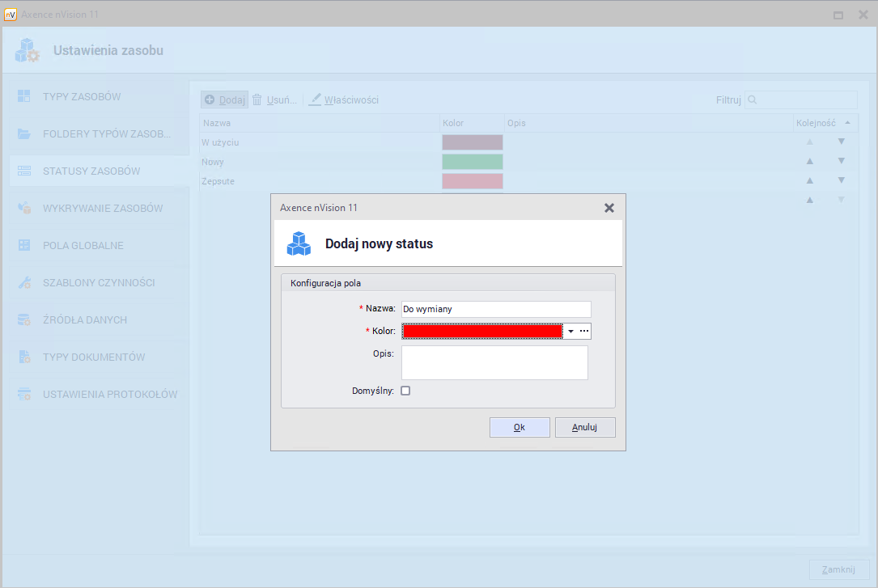Image resolution: width=878 pixels, height=588 pixels.
Task: Confirm the new status with Ok
Action: pyautogui.click(x=520, y=427)
